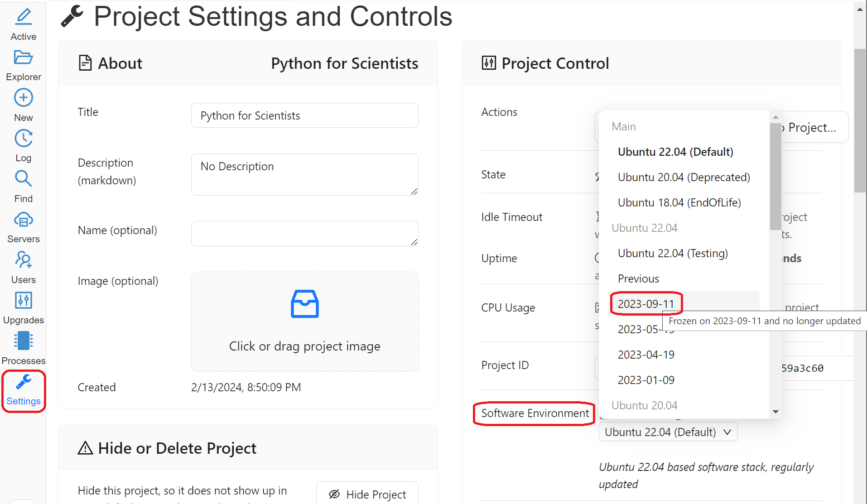Screen dimensions: 867x504
Task: Choose the 2023-09-11 frozen environment
Action: click(x=646, y=304)
